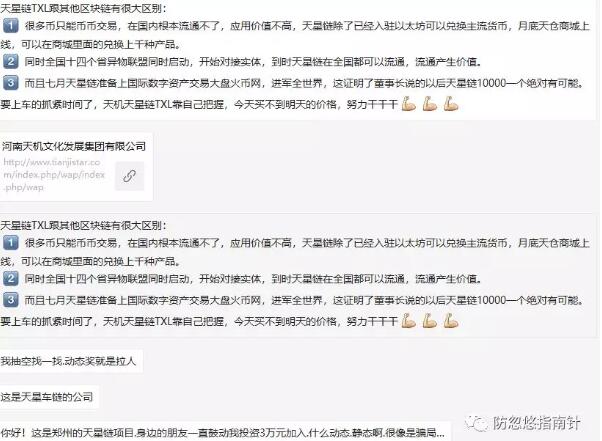This screenshot has height=441, width=602.
Task: Click number 1 emoji in message above link card
Action: 10,26
